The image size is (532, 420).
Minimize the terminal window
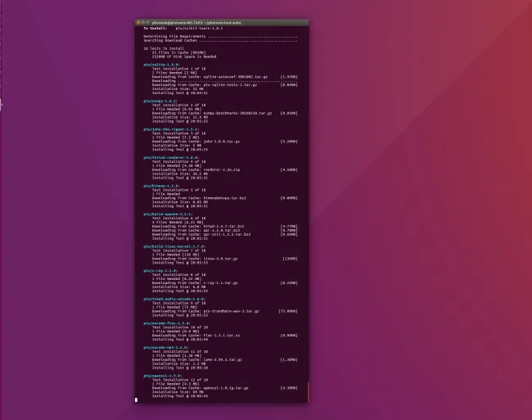tap(143, 23)
